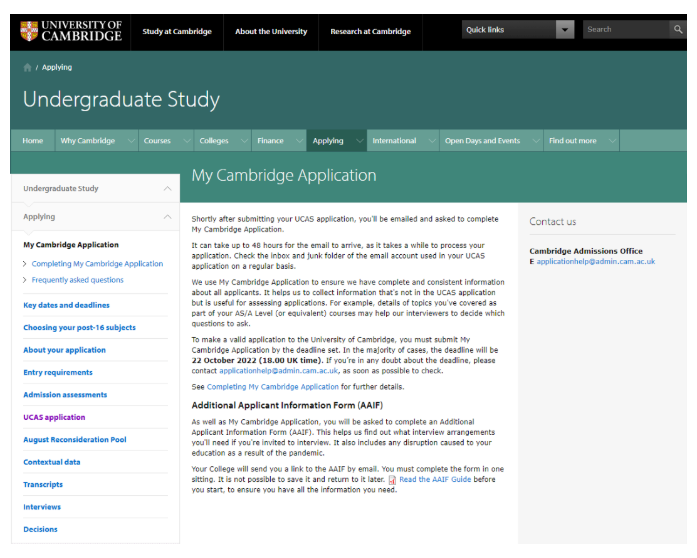This screenshot has height=558, width=697.
Task: Expand the Colleges navigation chevron
Action: pos(243,141)
